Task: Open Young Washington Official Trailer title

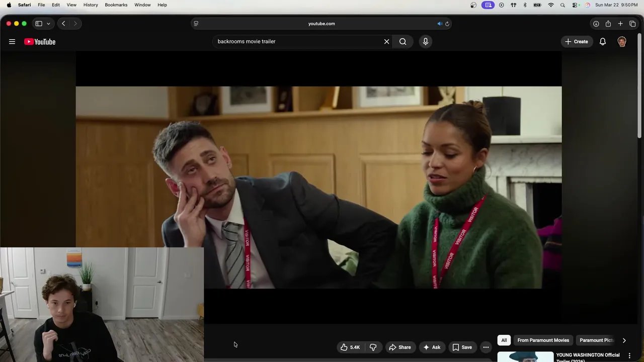Action: [588, 357]
